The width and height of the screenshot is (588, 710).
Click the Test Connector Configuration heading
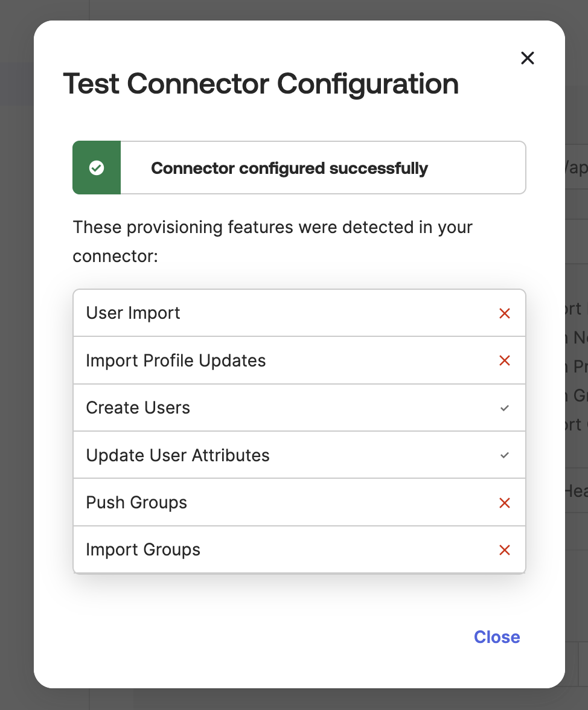point(261,83)
